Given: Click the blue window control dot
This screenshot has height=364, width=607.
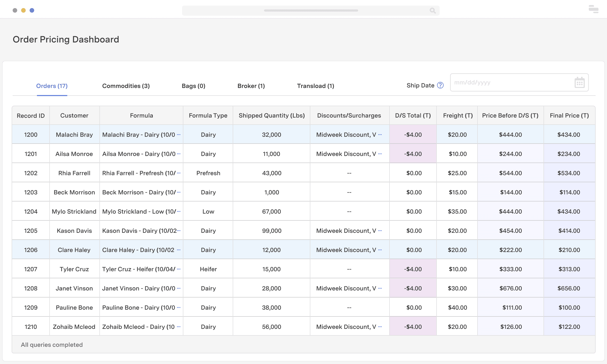Looking at the screenshot, I should click(32, 10).
